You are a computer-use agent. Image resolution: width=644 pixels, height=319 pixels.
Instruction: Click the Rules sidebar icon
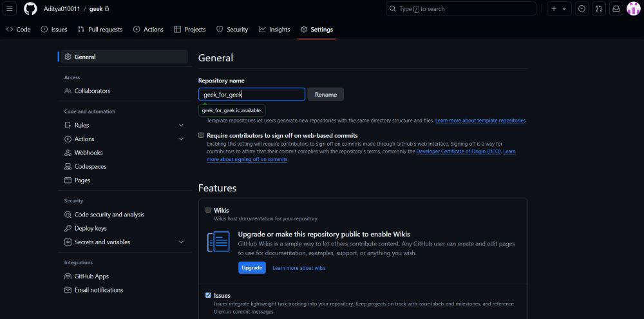click(x=68, y=125)
